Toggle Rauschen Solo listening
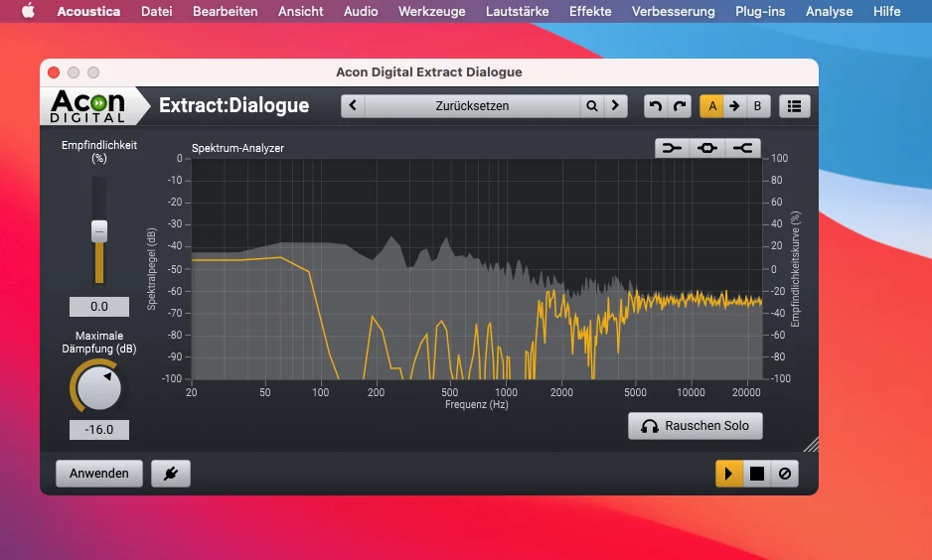The height and width of the screenshot is (560, 932). coord(695,426)
